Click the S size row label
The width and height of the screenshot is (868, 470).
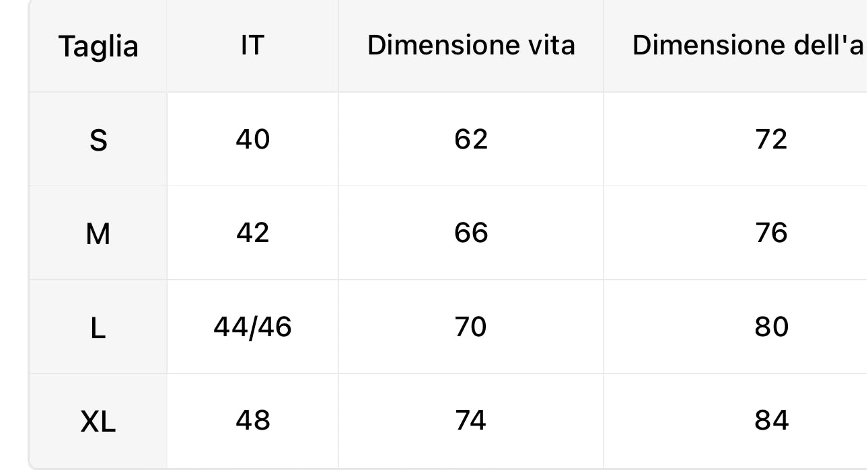[98, 141]
